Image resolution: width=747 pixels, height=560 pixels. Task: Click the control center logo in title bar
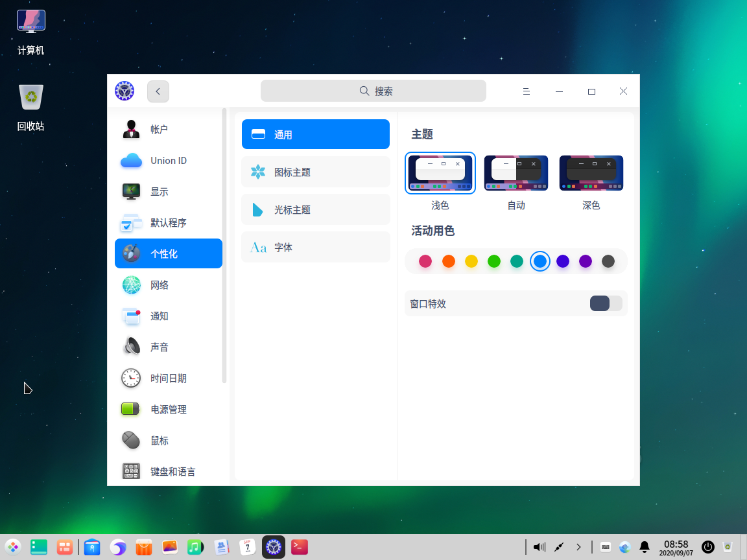[124, 91]
